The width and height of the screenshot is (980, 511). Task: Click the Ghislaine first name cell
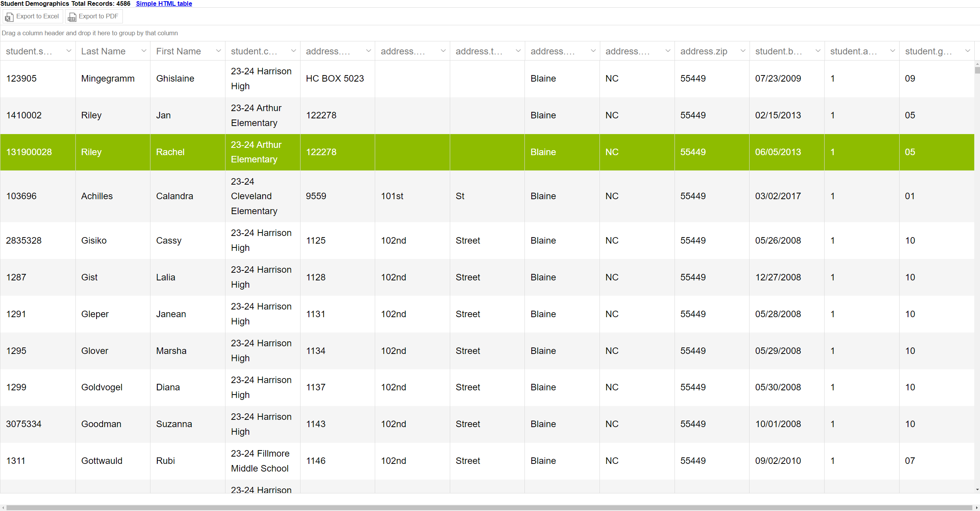[188, 79]
